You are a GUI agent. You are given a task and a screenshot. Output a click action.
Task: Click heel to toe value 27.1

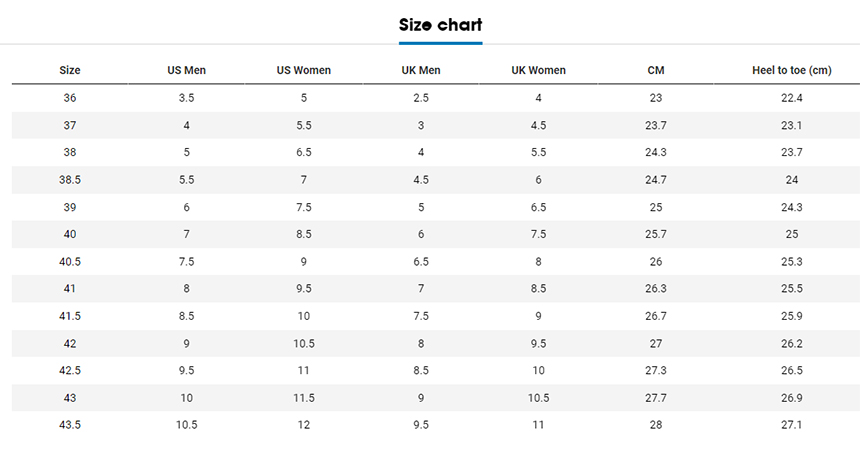(x=792, y=424)
